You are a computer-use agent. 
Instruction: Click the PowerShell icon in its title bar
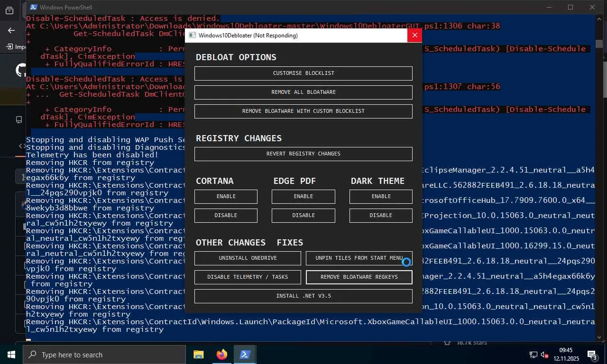click(x=33, y=7)
